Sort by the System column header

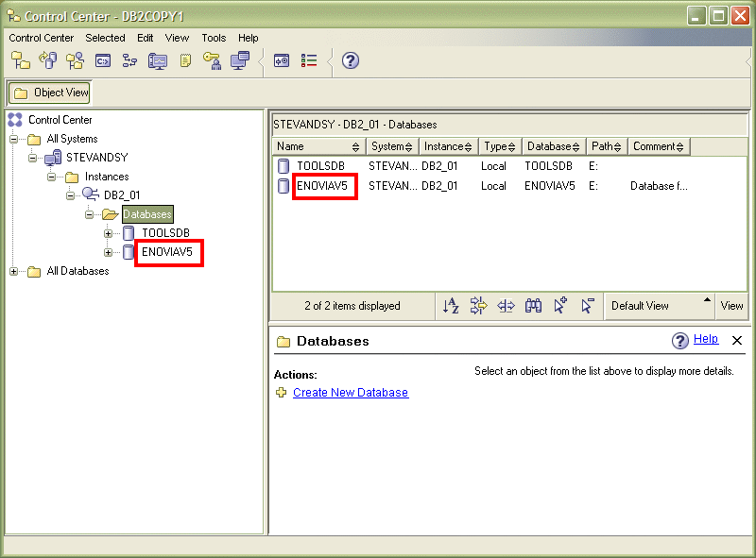coord(392,146)
